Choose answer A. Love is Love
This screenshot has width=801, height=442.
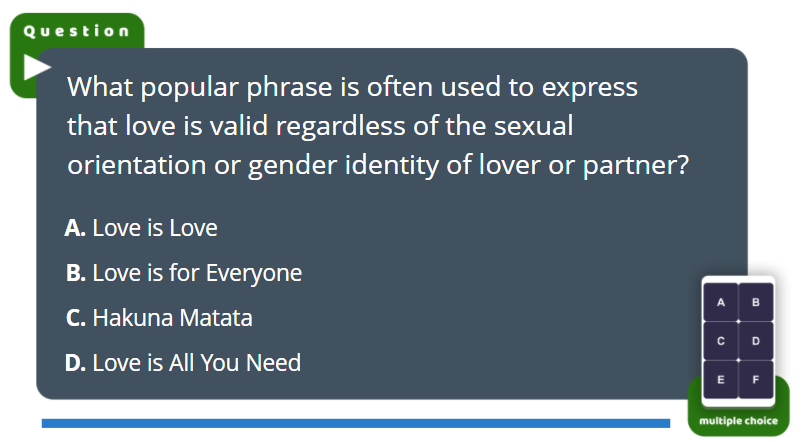pyautogui.click(x=141, y=228)
